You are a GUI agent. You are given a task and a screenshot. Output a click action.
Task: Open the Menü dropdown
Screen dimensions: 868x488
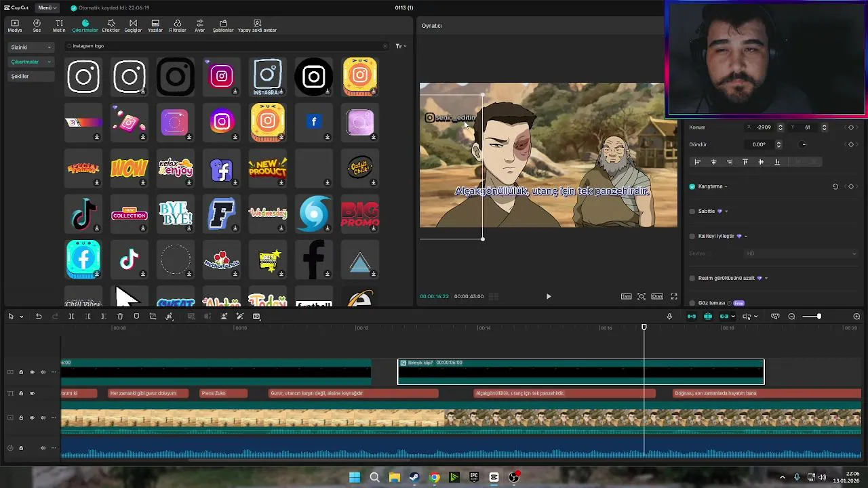tap(47, 7)
